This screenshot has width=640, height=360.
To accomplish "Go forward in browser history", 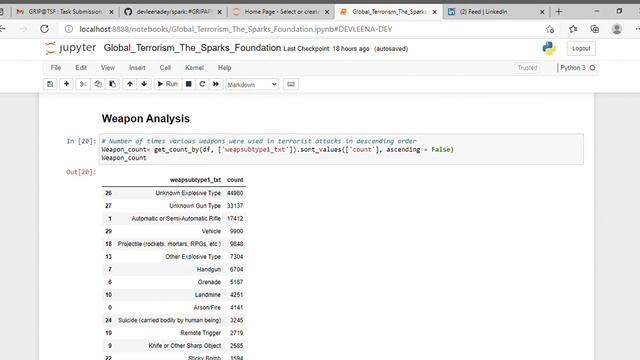I will [x=23, y=29].
